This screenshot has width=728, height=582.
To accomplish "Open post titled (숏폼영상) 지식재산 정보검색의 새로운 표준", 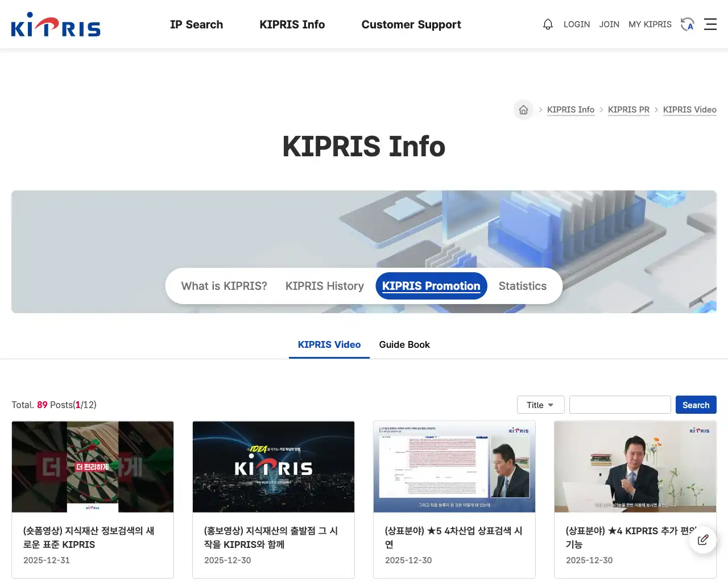I will [x=89, y=538].
